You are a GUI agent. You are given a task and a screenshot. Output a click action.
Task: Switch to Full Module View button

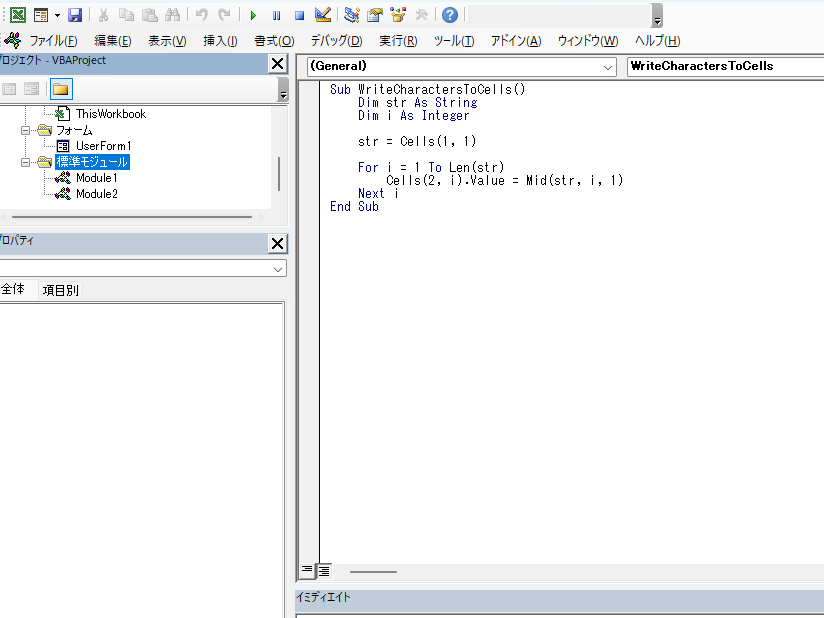(x=324, y=571)
